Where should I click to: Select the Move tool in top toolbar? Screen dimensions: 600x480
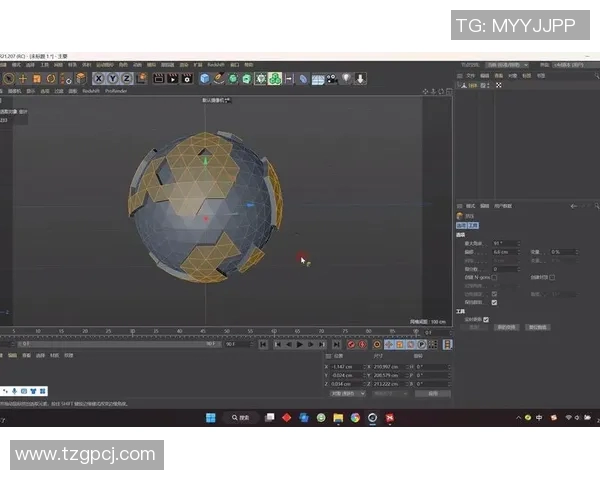click(23, 78)
